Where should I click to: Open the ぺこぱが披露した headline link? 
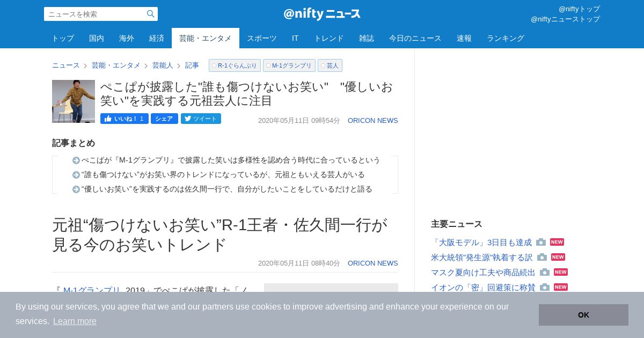tap(247, 94)
